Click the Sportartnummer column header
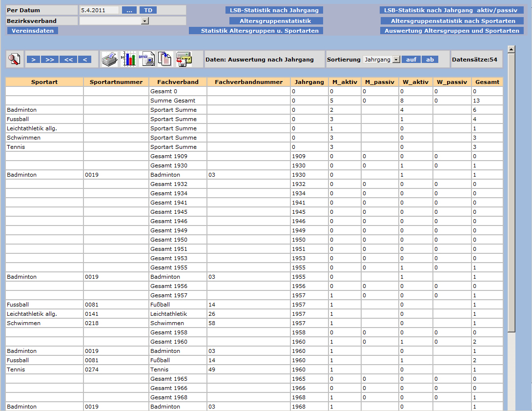The height and width of the screenshot is (411, 532). (x=116, y=82)
